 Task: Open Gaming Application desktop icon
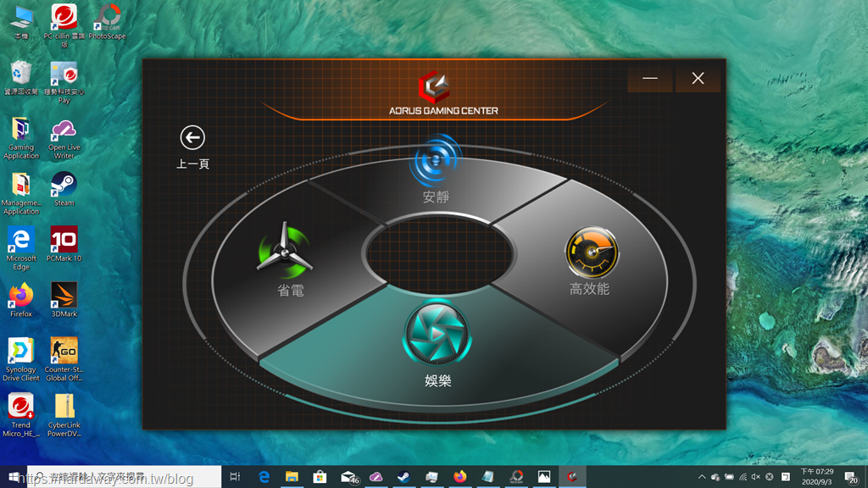(21, 138)
